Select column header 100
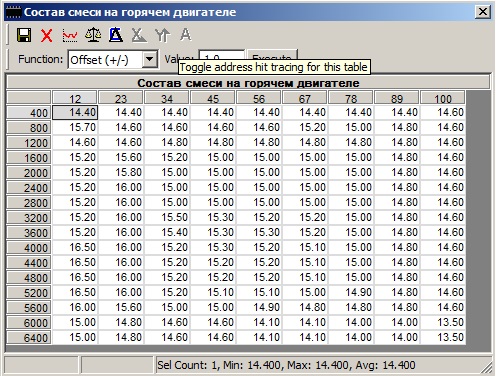The width and height of the screenshot is (496, 376). [443, 98]
